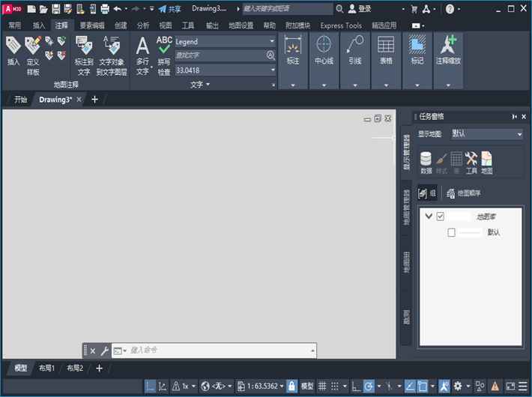The width and height of the screenshot is (532, 397).
Task: Toggle grid display in status bar
Action: 322,387
